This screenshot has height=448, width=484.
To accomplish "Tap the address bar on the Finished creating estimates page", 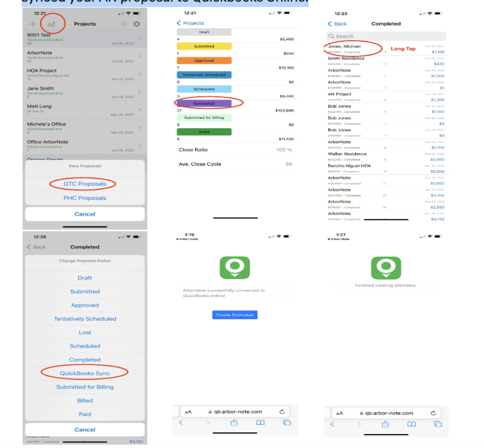I will (x=386, y=413).
